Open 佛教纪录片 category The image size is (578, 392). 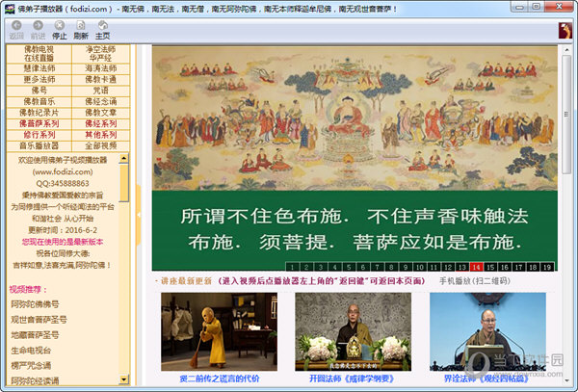coord(39,113)
